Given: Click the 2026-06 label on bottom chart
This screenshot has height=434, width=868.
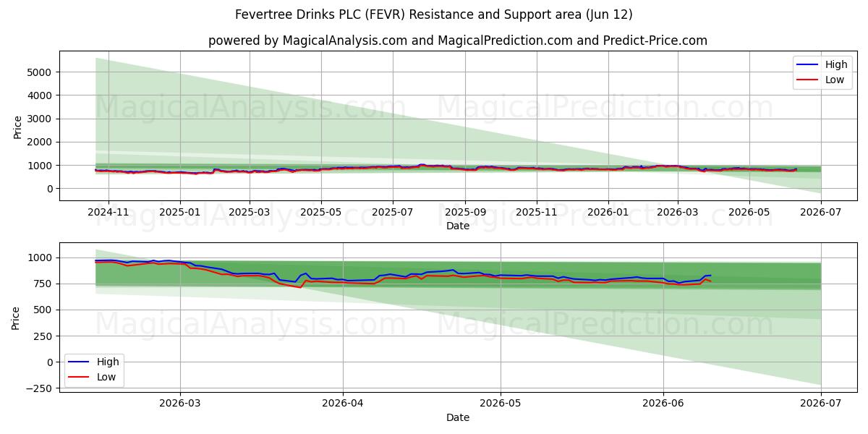Looking at the screenshot, I should click(x=663, y=404).
